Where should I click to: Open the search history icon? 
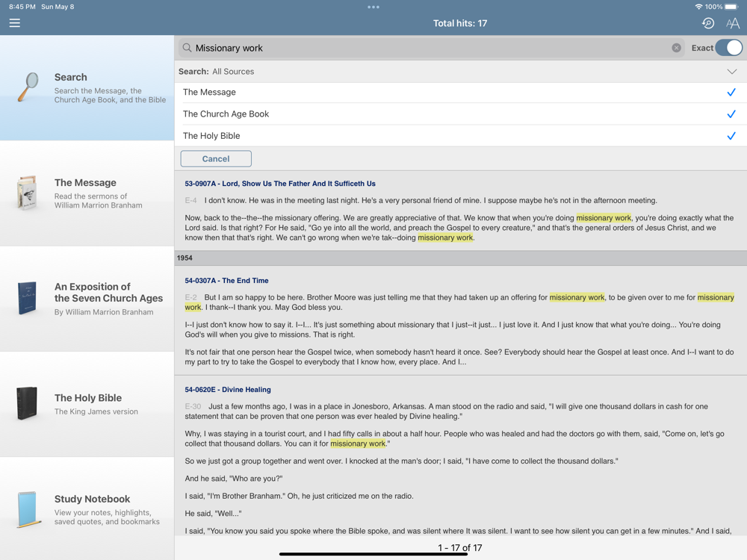(708, 23)
